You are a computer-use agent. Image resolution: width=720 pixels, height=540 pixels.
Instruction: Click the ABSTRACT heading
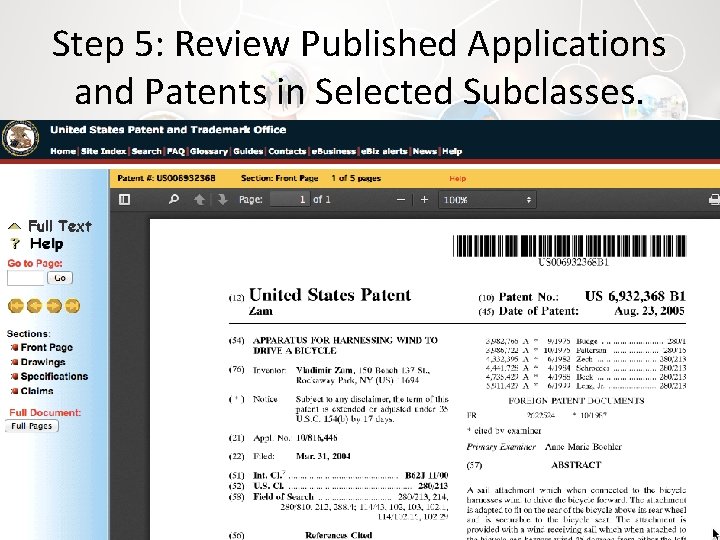click(x=576, y=465)
